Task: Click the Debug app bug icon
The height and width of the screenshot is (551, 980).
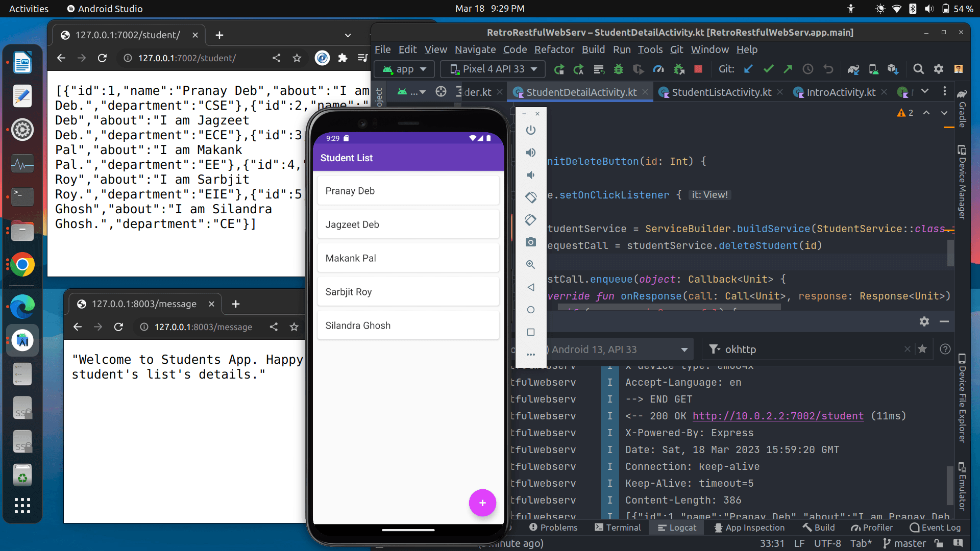Action: (619, 69)
